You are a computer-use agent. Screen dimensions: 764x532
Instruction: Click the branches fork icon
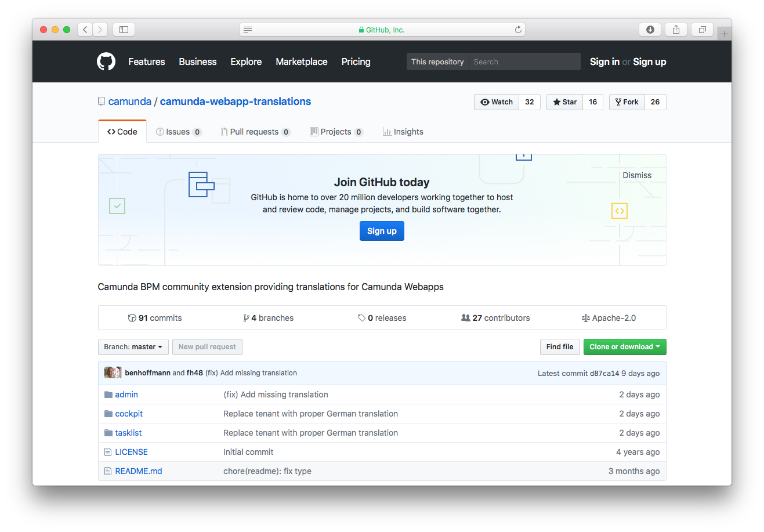pos(246,318)
